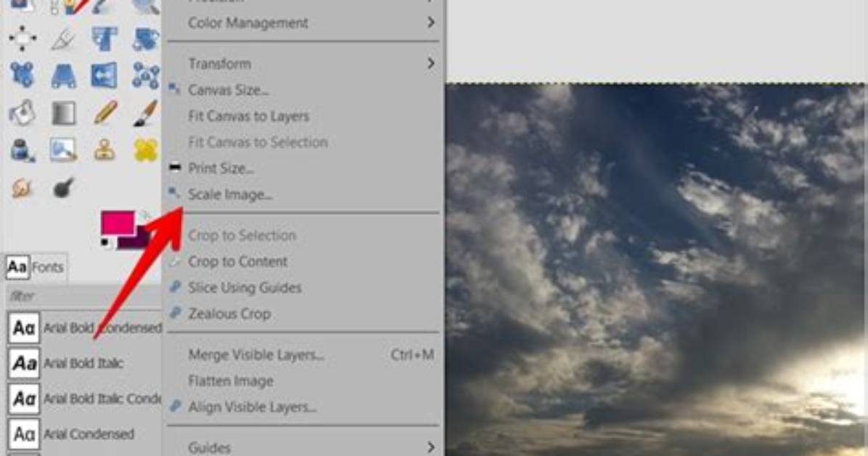
Task: Select the Smudge tool
Action: tap(22, 188)
